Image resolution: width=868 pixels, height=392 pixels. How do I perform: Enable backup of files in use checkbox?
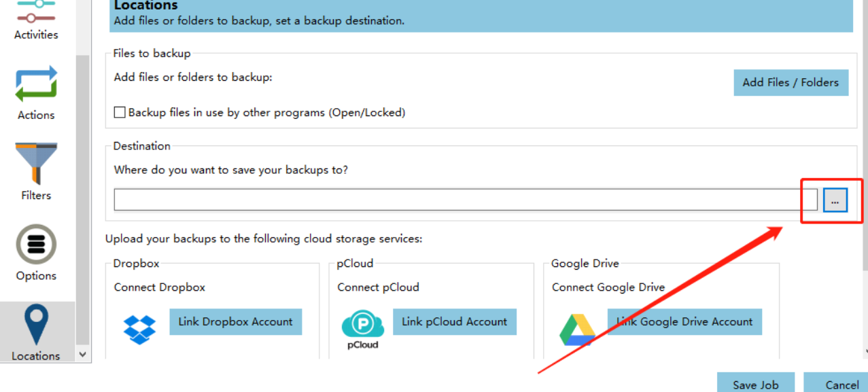coord(120,113)
